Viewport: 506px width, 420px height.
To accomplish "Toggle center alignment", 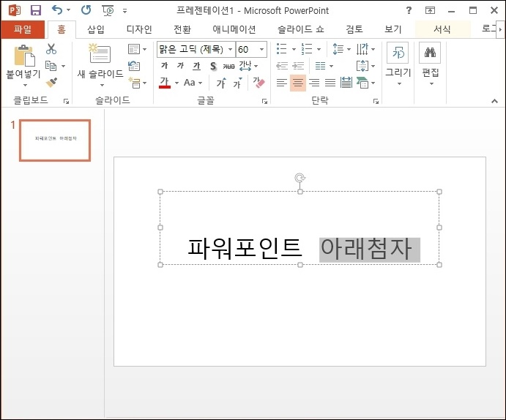I will coord(298,83).
